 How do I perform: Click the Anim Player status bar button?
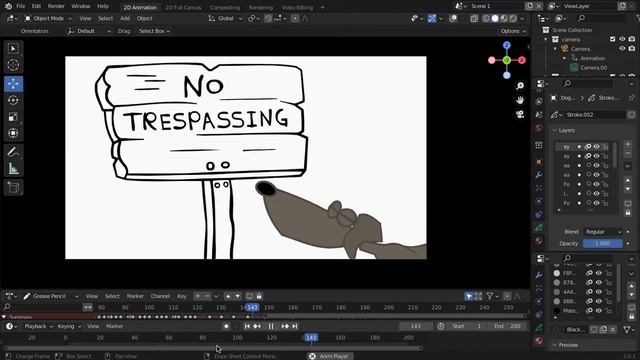pos(330,356)
